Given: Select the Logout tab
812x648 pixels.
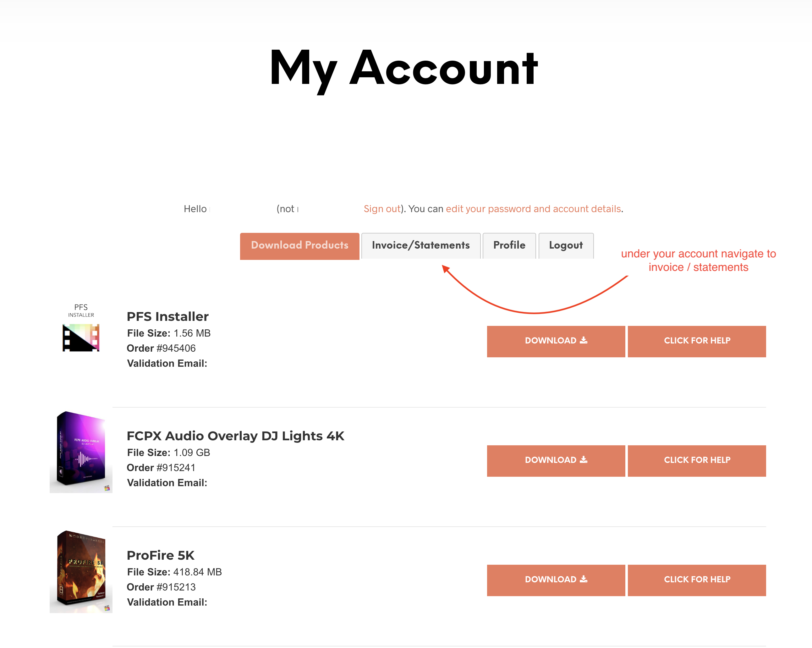Looking at the screenshot, I should point(566,246).
